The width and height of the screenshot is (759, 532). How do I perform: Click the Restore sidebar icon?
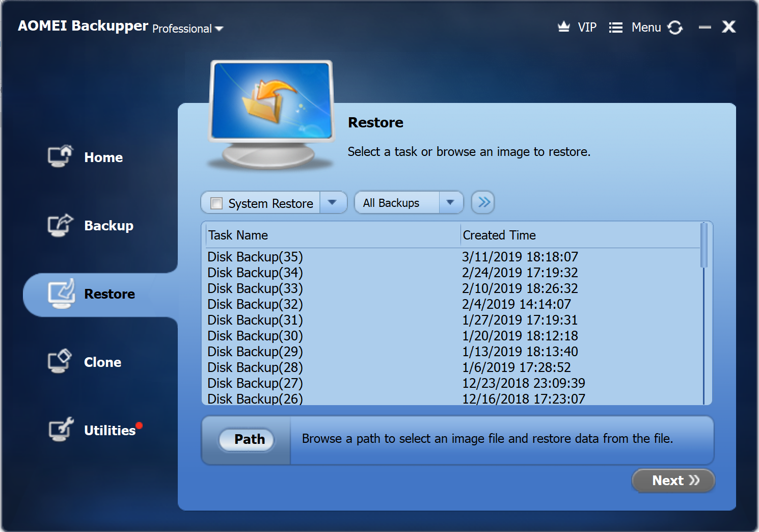pos(61,294)
